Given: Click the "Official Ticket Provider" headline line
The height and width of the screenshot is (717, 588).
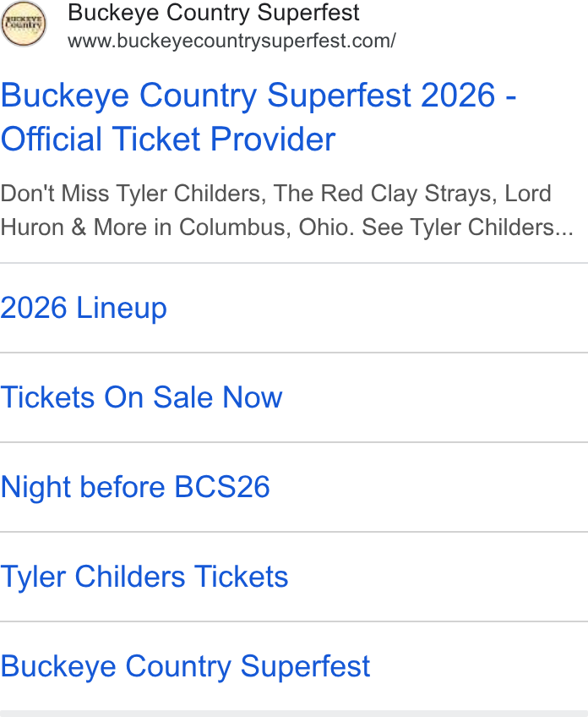Looking at the screenshot, I should point(168,139).
